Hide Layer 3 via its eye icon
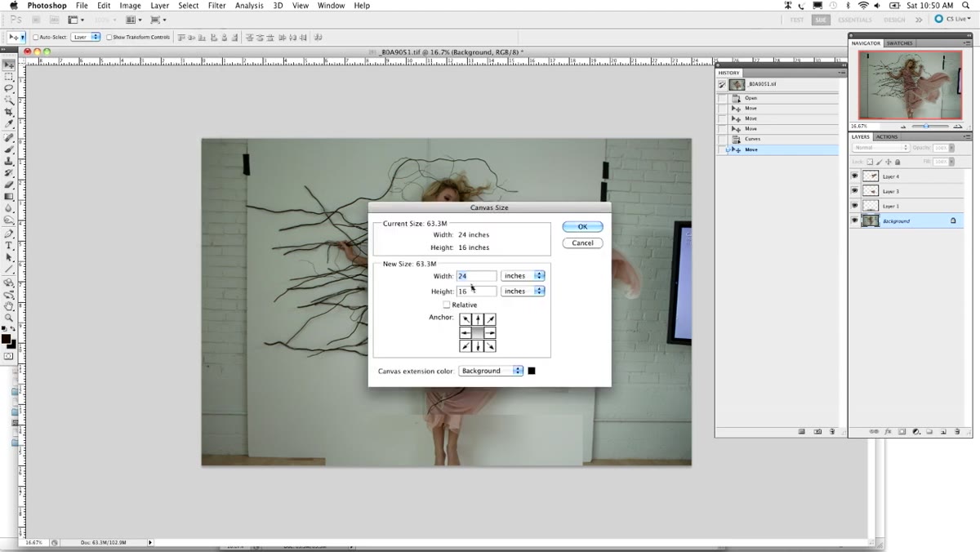 point(855,191)
